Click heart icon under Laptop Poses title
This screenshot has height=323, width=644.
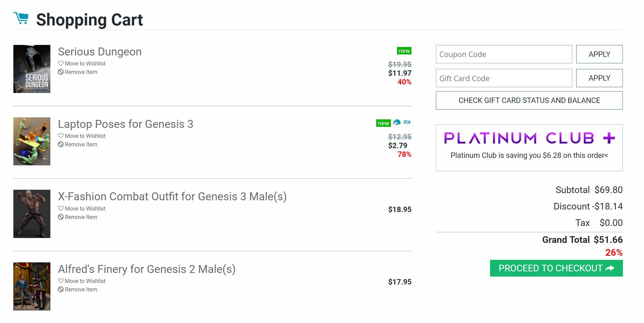click(x=61, y=136)
